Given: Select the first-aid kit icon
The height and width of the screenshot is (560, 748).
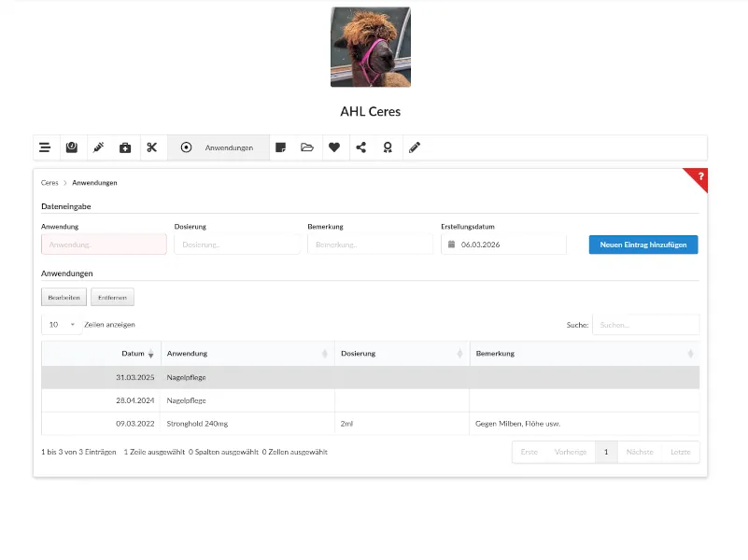Looking at the screenshot, I should click(x=125, y=147).
